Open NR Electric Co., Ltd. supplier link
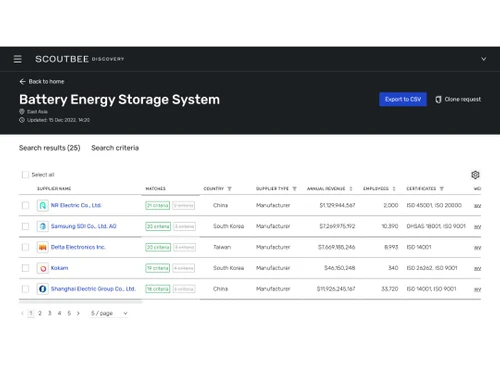The height and width of the screenshot is (375, 500). 76,205
